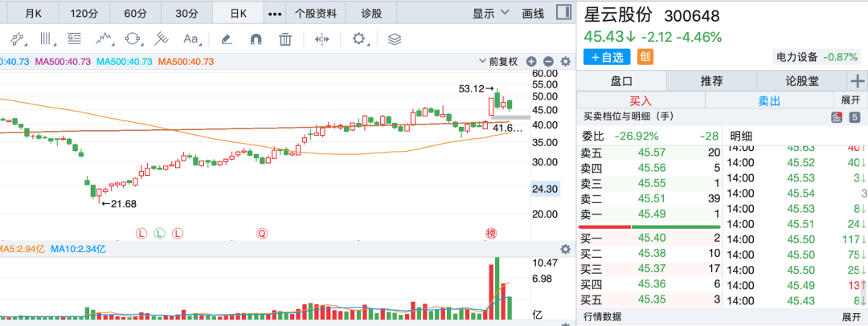Expand the 显示 display dropdown

490,13
